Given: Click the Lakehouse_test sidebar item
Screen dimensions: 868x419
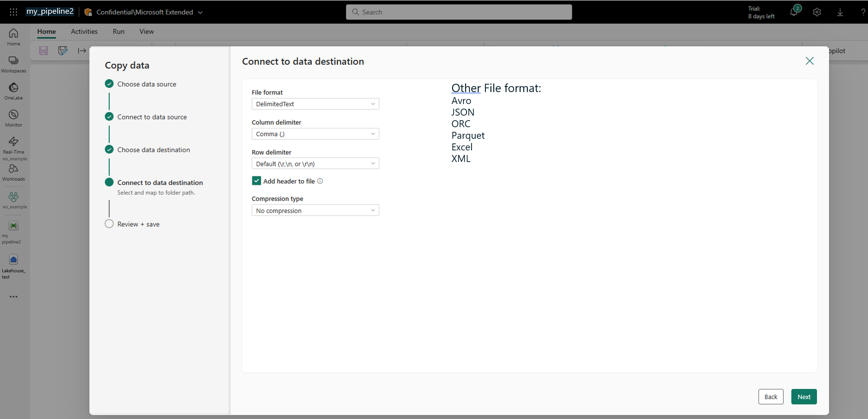Looking at the screenshot, I should click(x=14, y=266).
